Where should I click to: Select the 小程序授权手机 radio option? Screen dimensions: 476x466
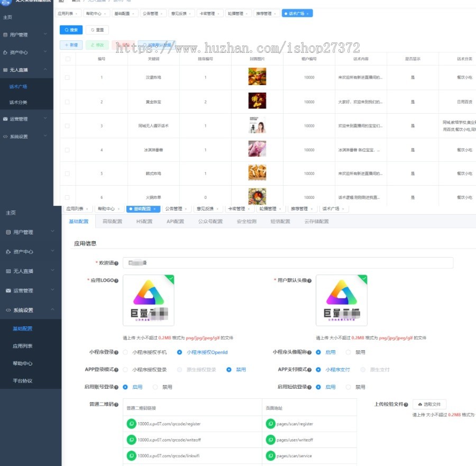coord(125,352)
